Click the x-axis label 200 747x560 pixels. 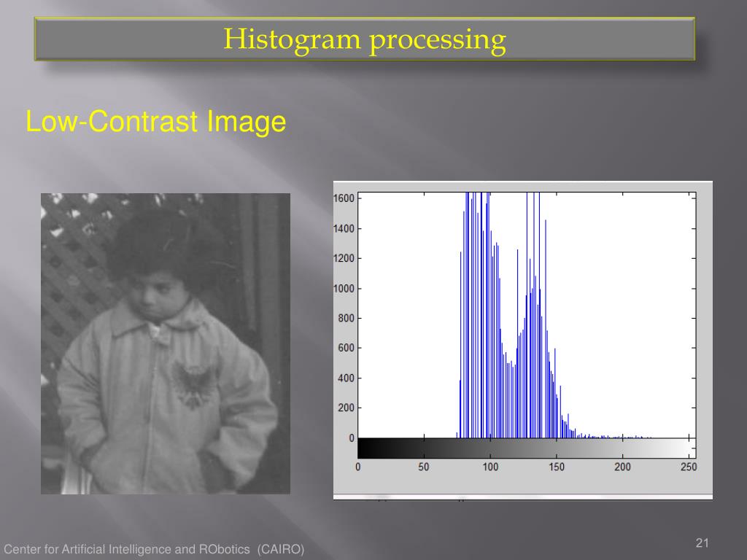622,467
